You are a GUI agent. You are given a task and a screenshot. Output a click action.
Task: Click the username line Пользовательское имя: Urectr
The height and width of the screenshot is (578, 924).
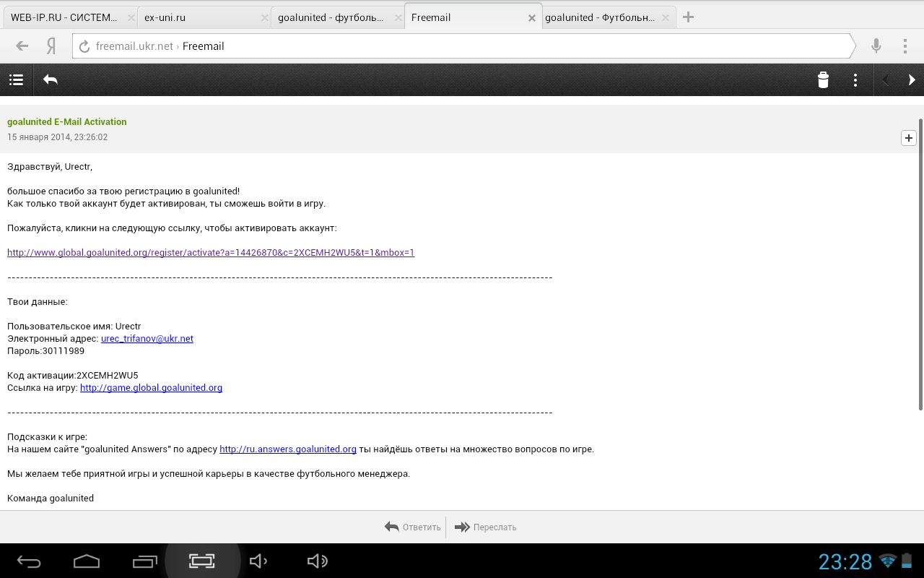click(x=74, y=327)
